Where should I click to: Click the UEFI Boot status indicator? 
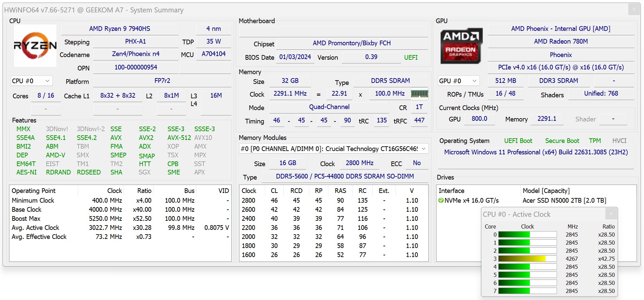[518, 141]
